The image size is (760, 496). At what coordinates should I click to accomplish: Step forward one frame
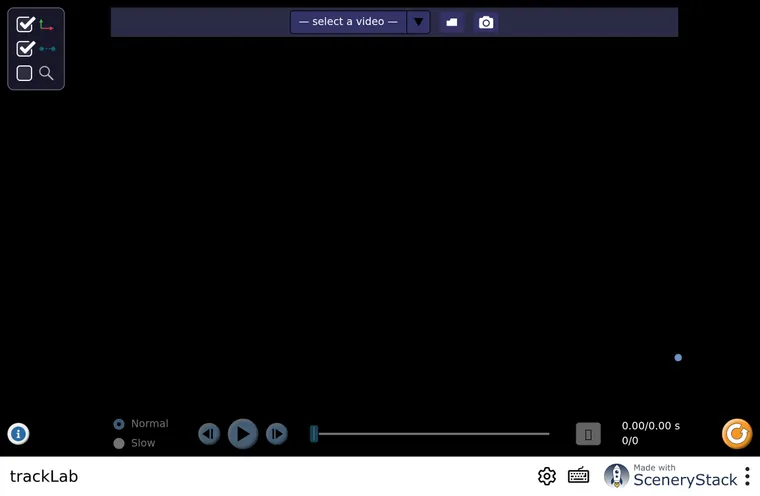click(277, 433)
